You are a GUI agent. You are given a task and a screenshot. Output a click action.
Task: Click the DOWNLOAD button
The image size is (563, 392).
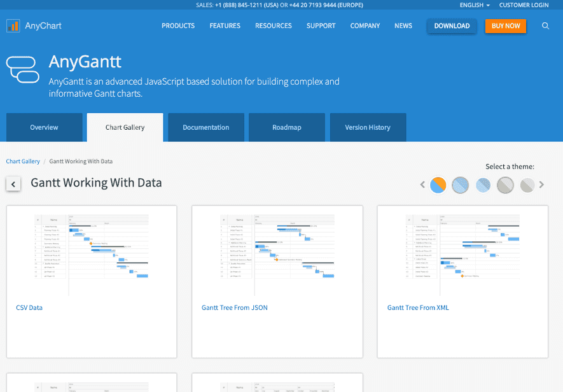[452, 26]
